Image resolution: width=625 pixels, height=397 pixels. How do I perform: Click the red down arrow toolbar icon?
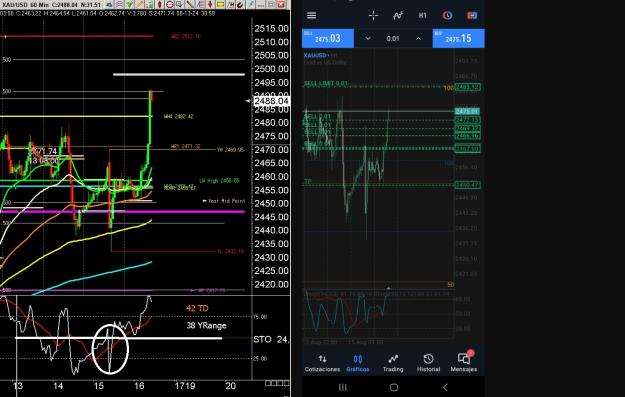pyautogui.click(x=210, y=5)
